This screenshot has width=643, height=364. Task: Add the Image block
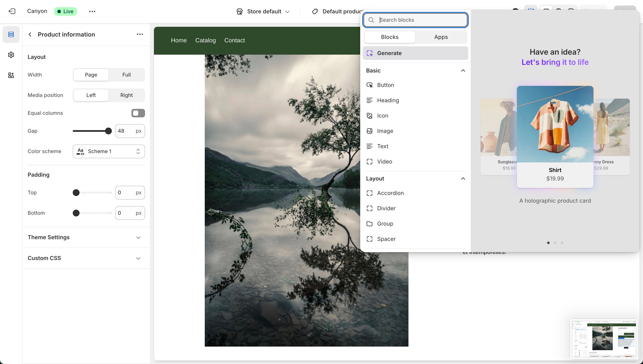[x=385, y=131]
